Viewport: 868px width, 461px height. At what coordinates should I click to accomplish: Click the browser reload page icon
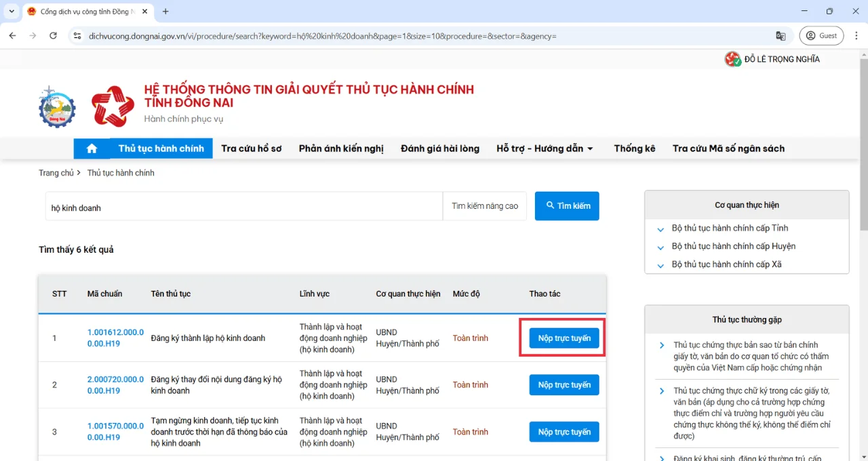[54, 36]
